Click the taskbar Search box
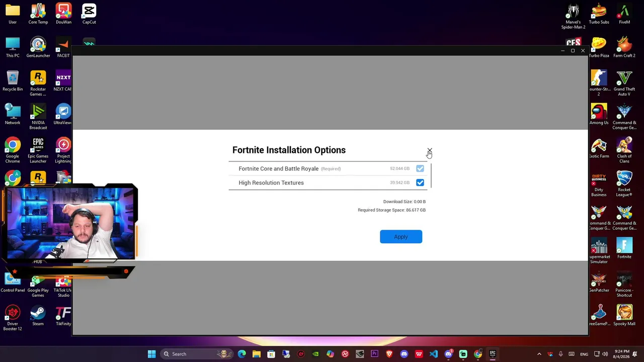The width and height of the screenshot is (644, 362). [197, 354]
